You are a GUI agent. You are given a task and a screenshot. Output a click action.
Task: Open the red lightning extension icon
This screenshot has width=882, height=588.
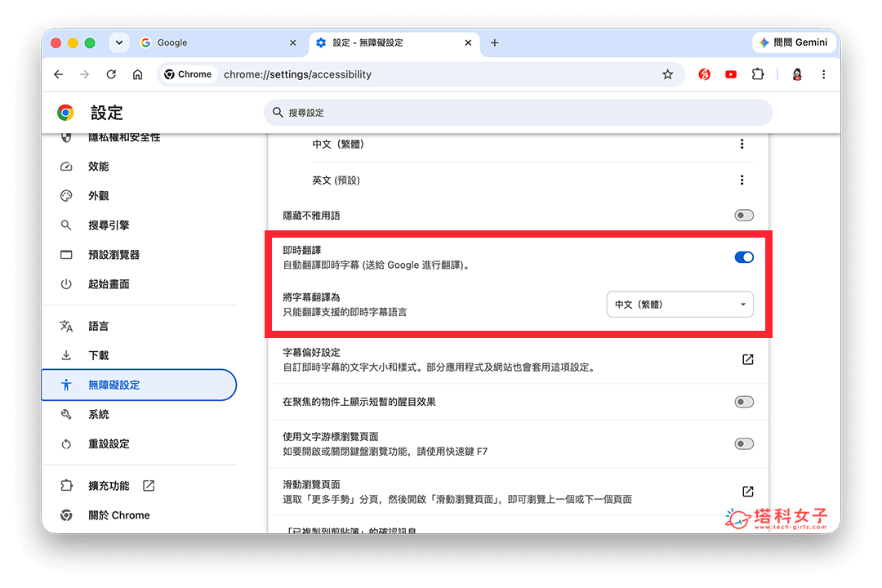click(704, 74)
